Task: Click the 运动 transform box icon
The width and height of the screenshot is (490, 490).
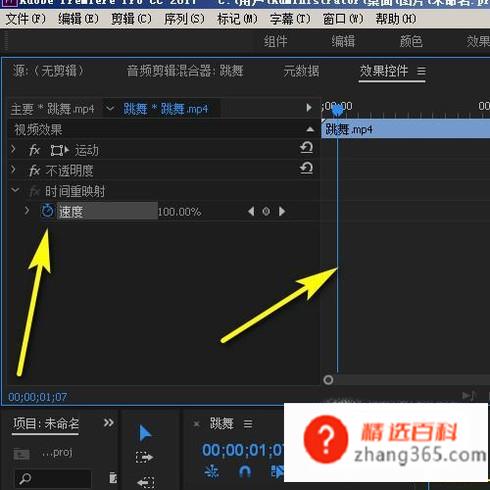Action: 60,151
